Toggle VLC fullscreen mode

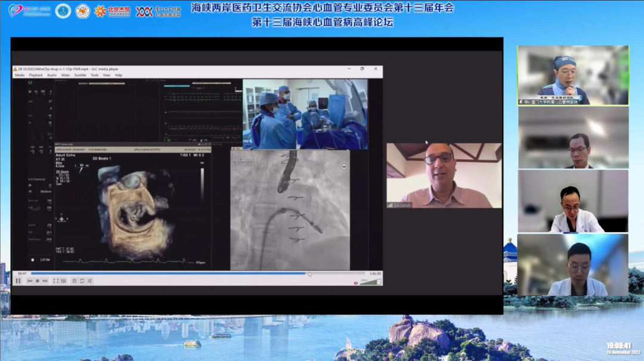(56, 280)
